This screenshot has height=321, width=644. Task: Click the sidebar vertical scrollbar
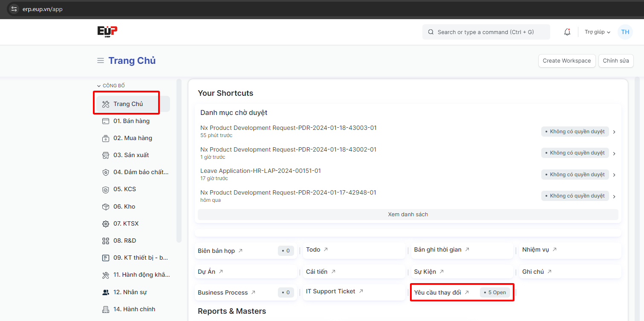[x=179, y=162]
